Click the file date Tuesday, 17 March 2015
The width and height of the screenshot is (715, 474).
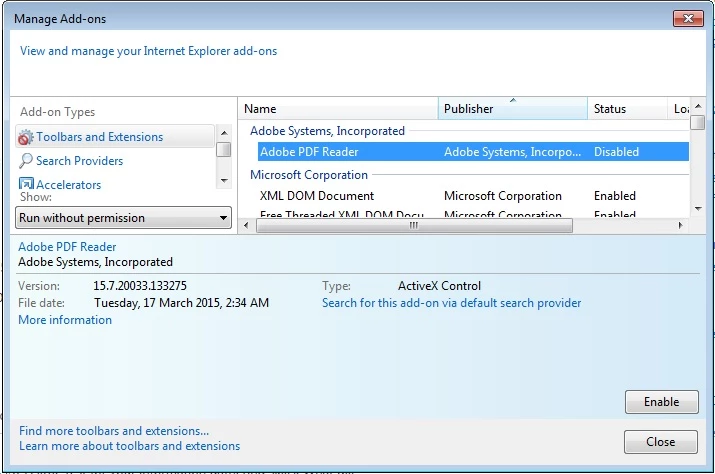181,303
